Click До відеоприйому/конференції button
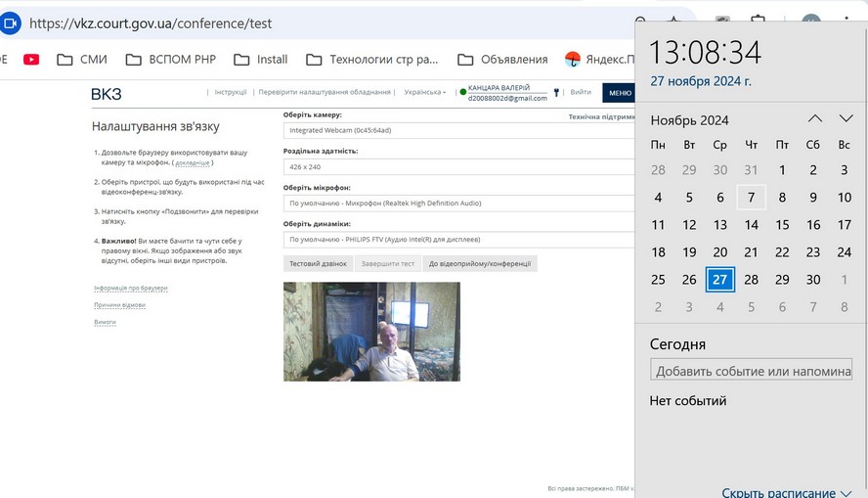Image resolution: width=868 pixels, height=498 pixels. pyautogui.click(x=479, y=264)
